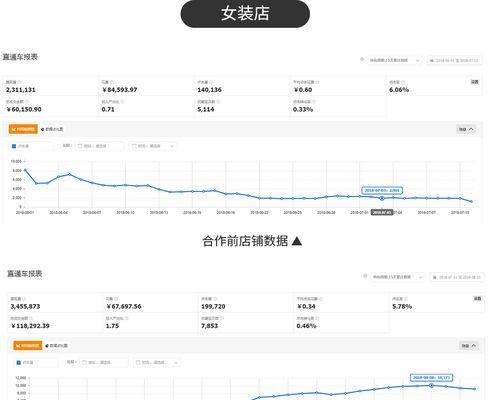Click the 3,455,873 impressions value
The image size is (490, 400).
click(25, 306)
